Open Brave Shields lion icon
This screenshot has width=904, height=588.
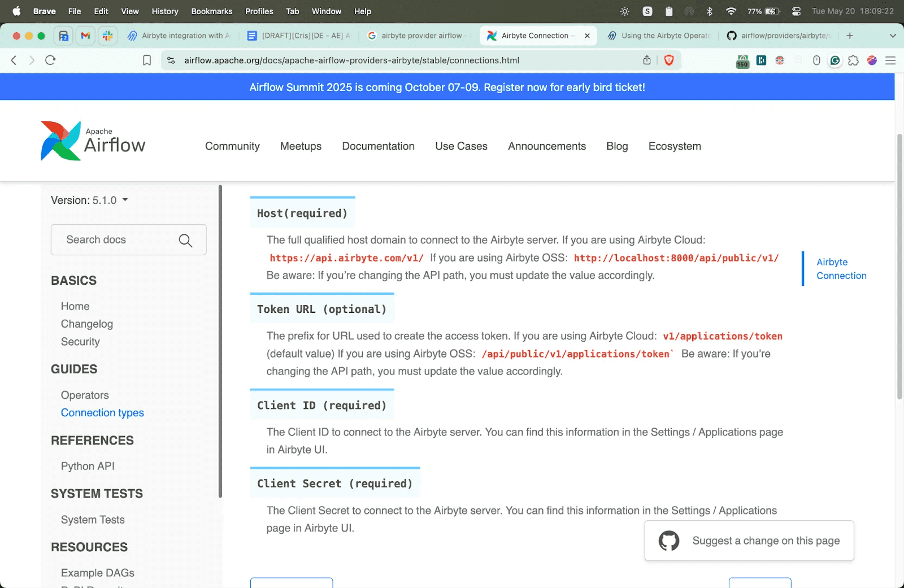coord(669,60)
